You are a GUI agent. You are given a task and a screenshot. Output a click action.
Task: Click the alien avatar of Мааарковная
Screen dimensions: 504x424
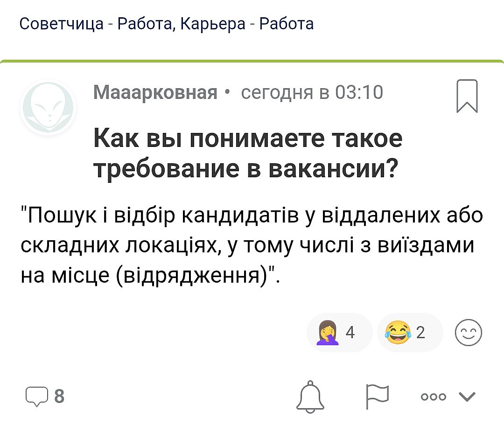pyautogui.click(x=48, y=108)
